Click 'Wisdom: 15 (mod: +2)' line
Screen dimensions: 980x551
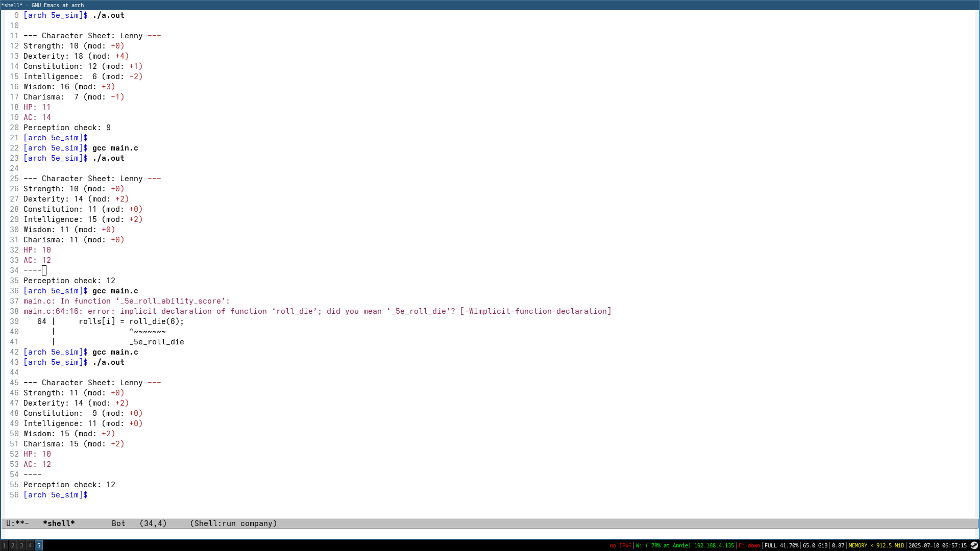69,434
